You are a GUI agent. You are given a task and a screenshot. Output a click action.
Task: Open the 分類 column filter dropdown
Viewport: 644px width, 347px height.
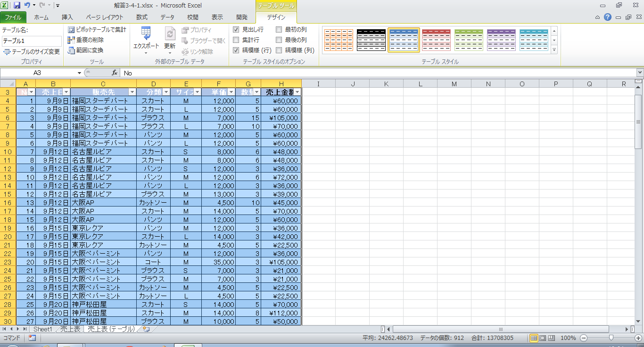tap(166, 92)
